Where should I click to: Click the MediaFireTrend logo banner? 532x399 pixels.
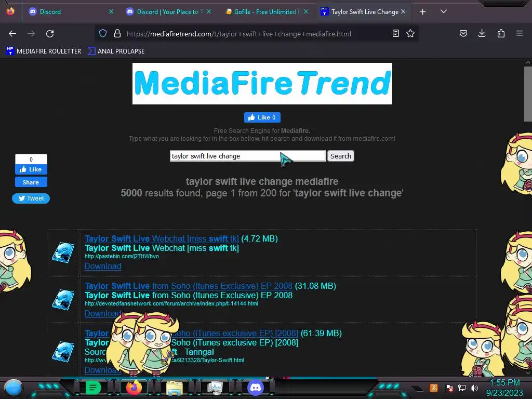pyautogui.click(x=262, y=84)
